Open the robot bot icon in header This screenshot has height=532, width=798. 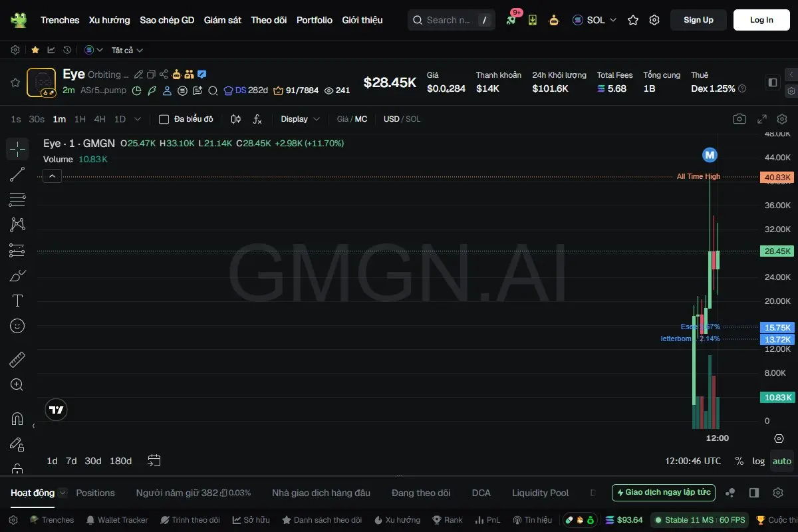click(554, 20)
